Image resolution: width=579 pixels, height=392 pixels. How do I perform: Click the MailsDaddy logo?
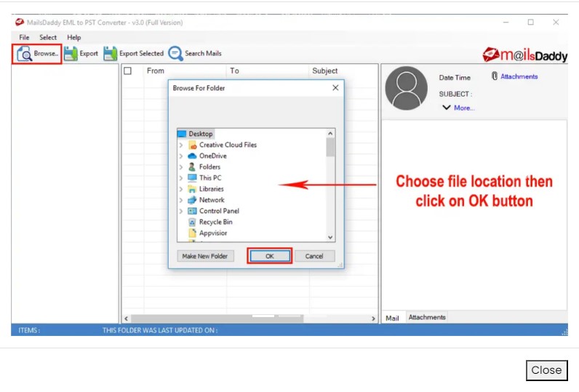[x=524, y=55]
